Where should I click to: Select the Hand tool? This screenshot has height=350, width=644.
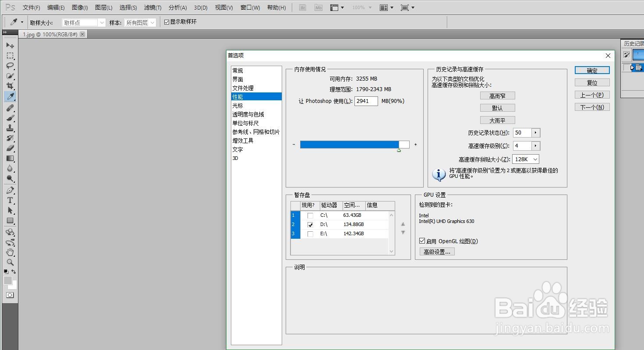(10, 252)
